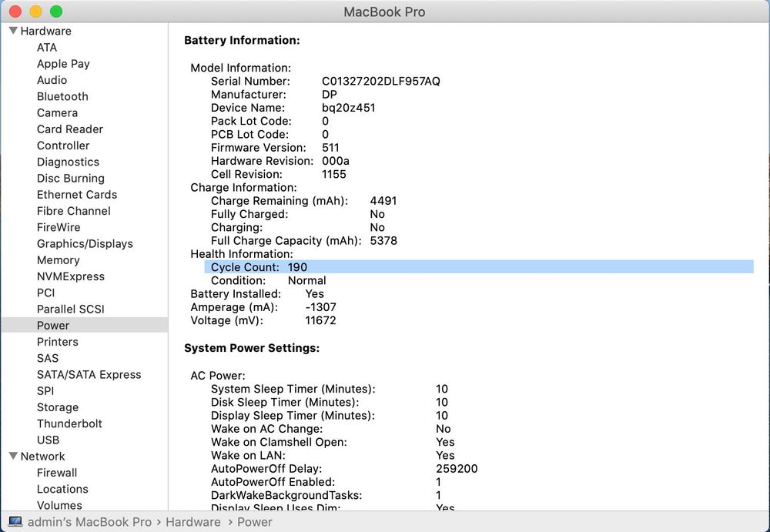Click the MacBook Pro computer icon in path bar

[15, 522]
